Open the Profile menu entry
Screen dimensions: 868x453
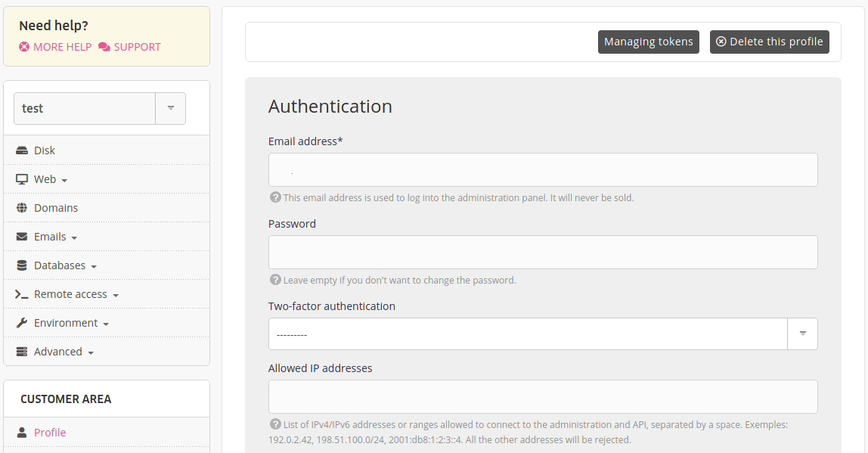[50, 433]
